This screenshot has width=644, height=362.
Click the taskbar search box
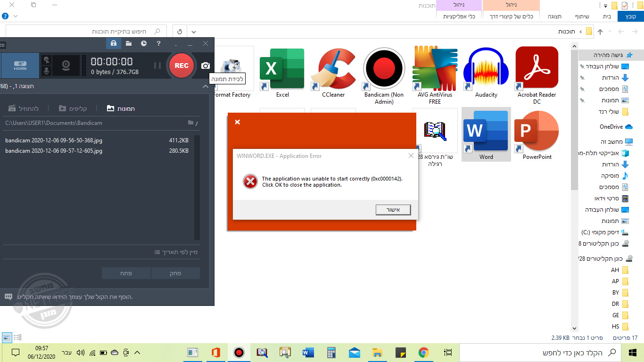tap(540, 352)
